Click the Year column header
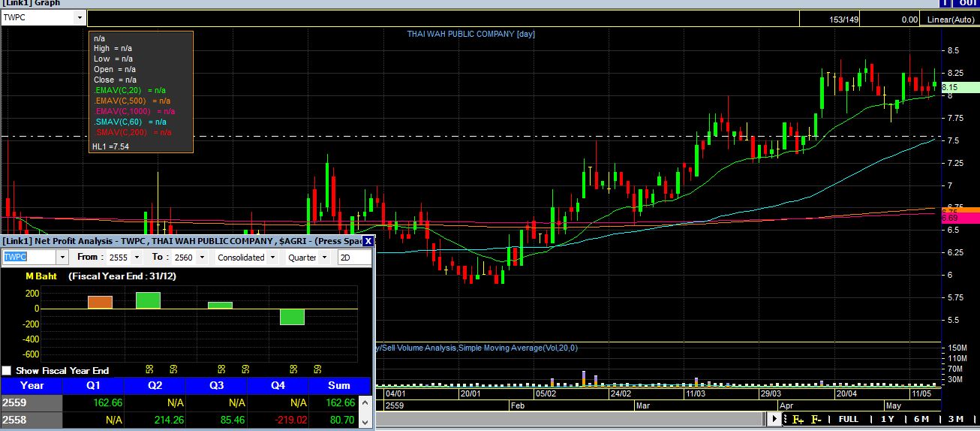This screenshot has height=431, width=980. click(32, 385)
